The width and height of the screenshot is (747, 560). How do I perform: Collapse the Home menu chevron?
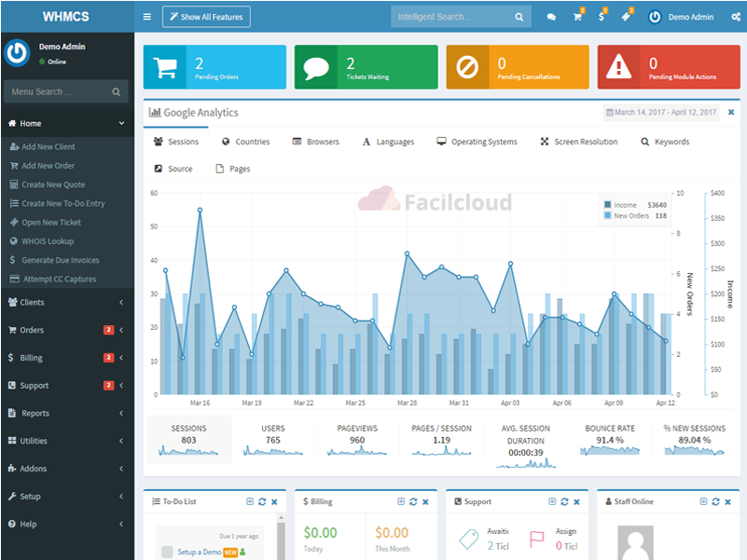(121, 123)
